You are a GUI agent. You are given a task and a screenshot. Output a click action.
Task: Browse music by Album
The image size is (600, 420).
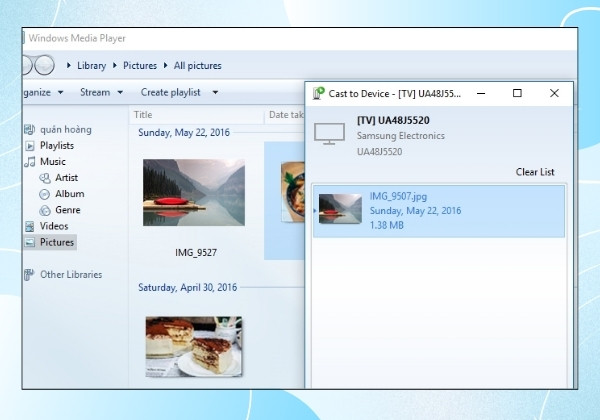tap(70, 194)
